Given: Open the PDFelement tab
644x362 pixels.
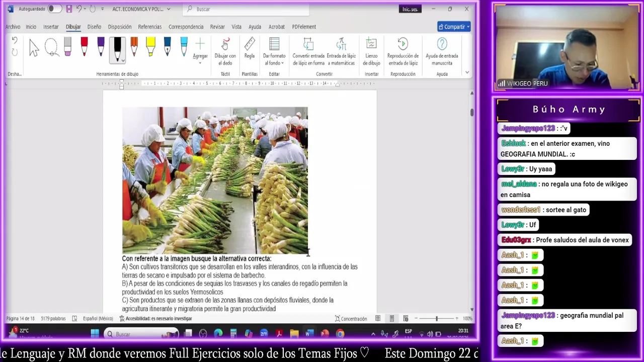Looking at the screenshot, I should (304, 27).
